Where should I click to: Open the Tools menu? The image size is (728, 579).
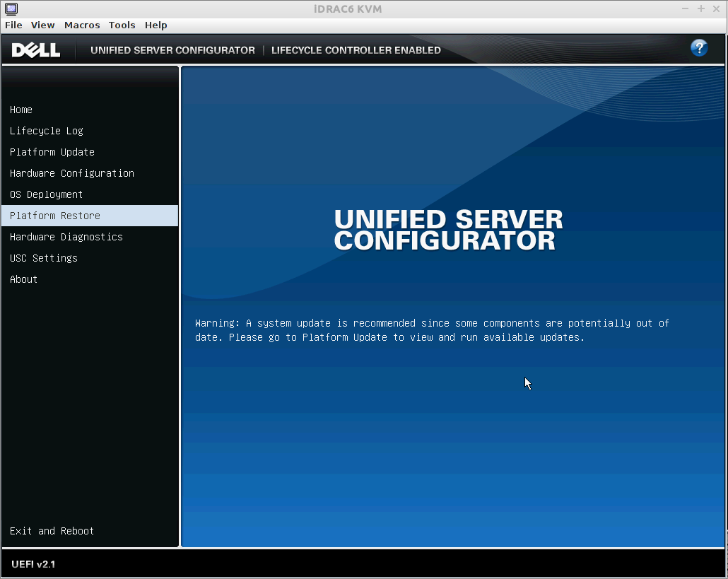pos(122,25)
